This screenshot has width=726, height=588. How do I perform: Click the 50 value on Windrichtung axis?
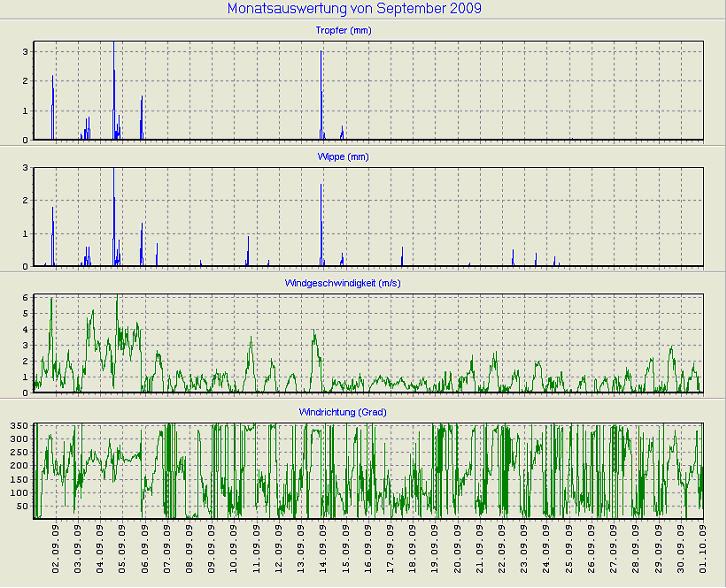[x=21, y=507]
